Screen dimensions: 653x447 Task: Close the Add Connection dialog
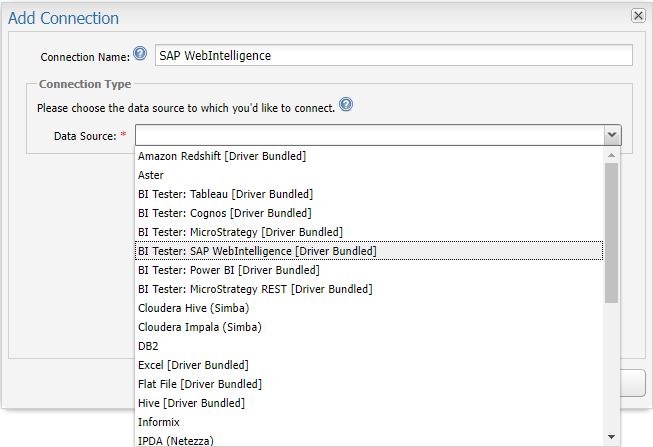[x=638, y=16]
